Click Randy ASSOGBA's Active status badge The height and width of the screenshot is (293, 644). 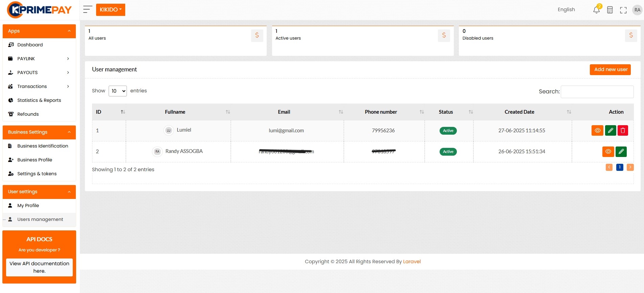click(x=448, y=152)
